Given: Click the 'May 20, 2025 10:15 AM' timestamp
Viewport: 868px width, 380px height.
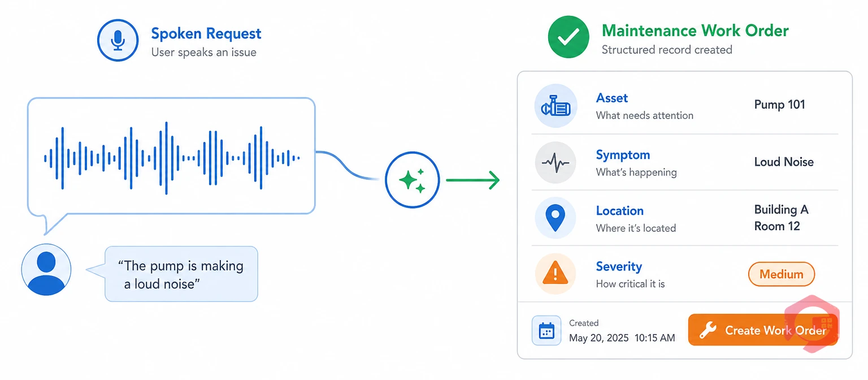Looking at the screenshot, I should click(622, 338).
